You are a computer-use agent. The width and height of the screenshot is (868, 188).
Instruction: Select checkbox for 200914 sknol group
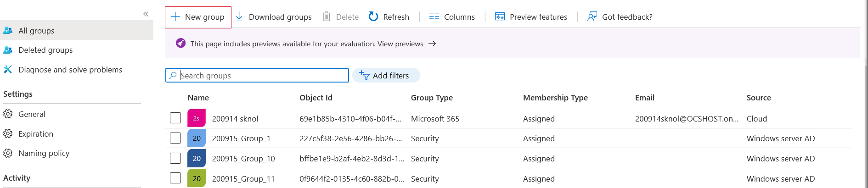(x=175, y=118)
